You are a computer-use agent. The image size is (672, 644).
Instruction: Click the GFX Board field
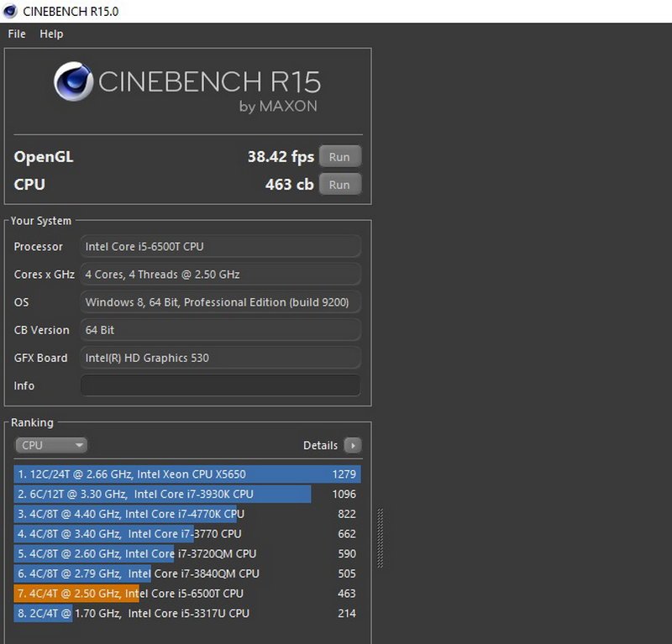click(x=220, y=358)
